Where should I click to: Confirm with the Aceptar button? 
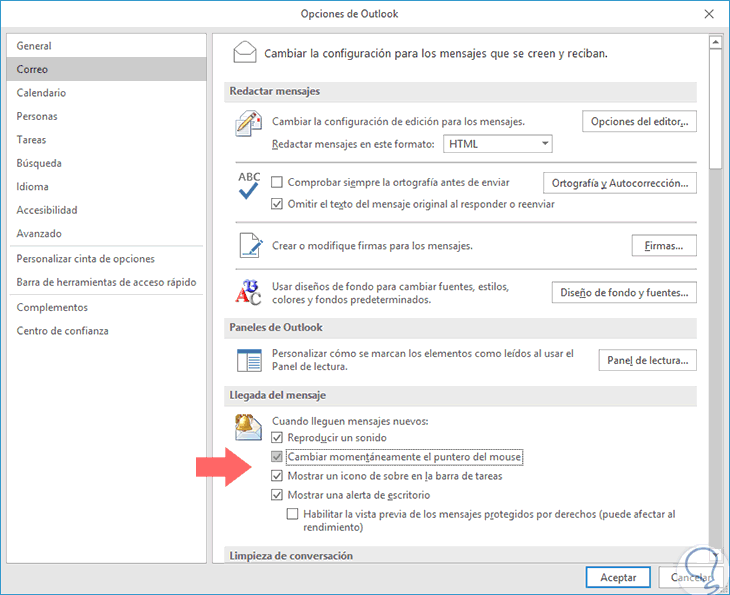(x=618, y=577)
